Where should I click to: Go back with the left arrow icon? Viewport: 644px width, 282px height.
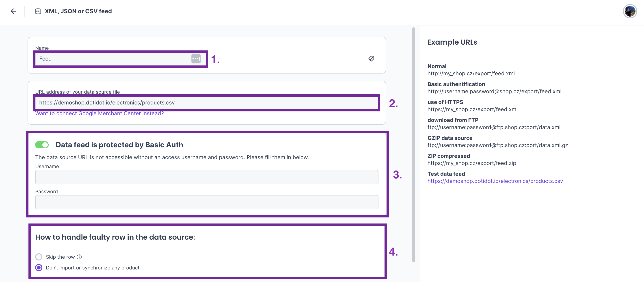(13, 11)
